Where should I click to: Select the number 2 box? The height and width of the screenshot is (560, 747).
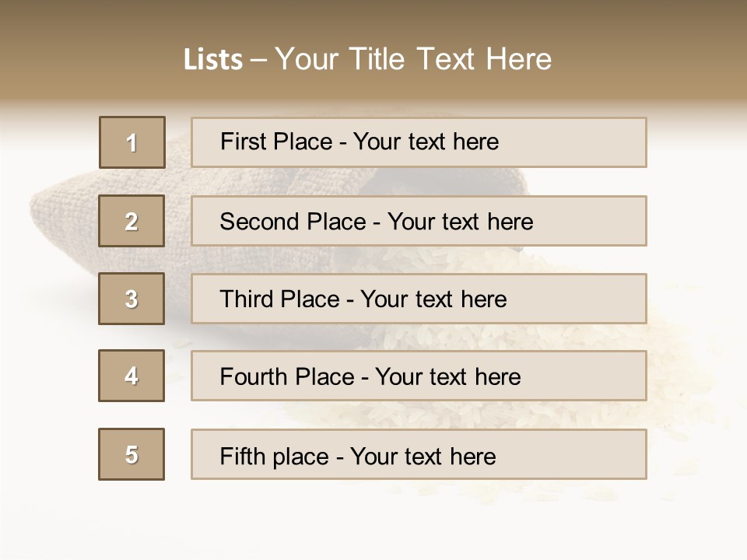pos(132,221)
